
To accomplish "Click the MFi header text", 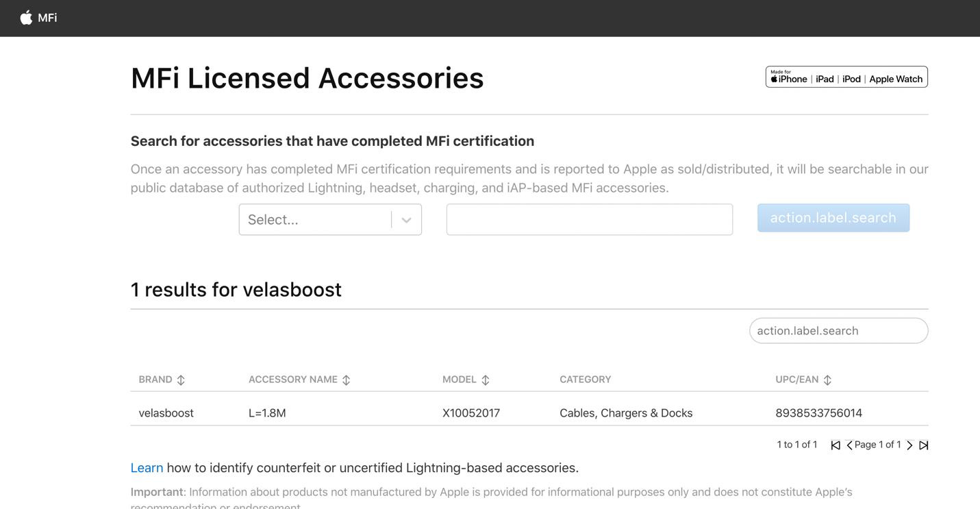I will tap(48, 18).
